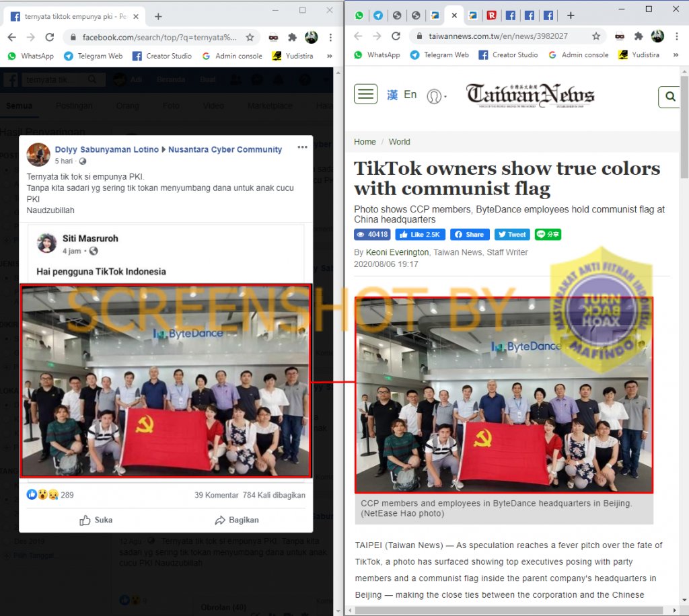Select En language on Taiwan News

point(410,95)
